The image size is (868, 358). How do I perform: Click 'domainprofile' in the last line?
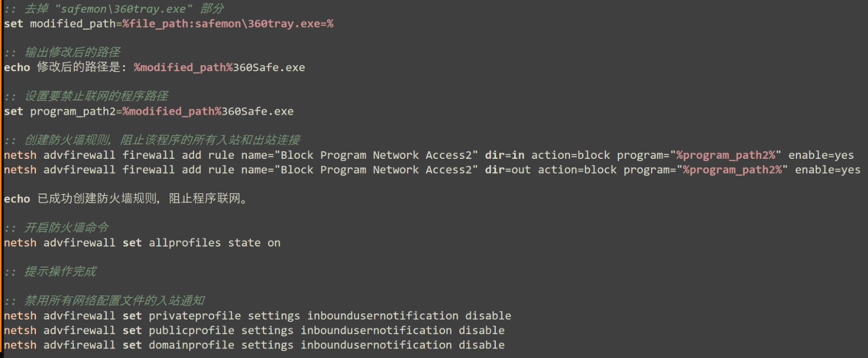(x=191, y=345)
